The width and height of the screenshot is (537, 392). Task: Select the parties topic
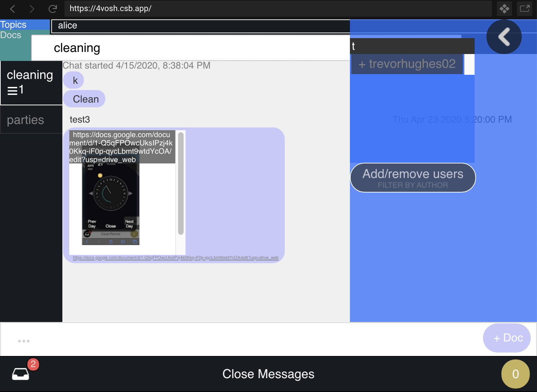click(x=26, y=120)
